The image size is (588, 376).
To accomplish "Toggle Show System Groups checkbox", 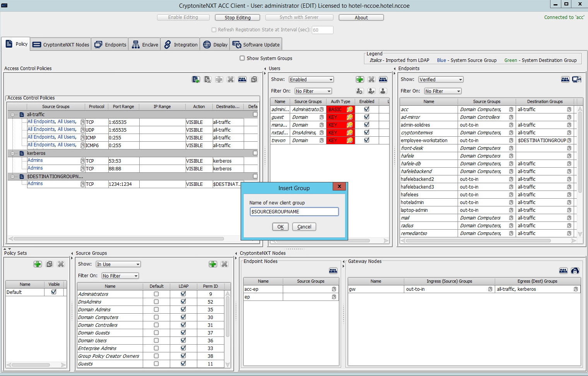I will tap(242, 58).
